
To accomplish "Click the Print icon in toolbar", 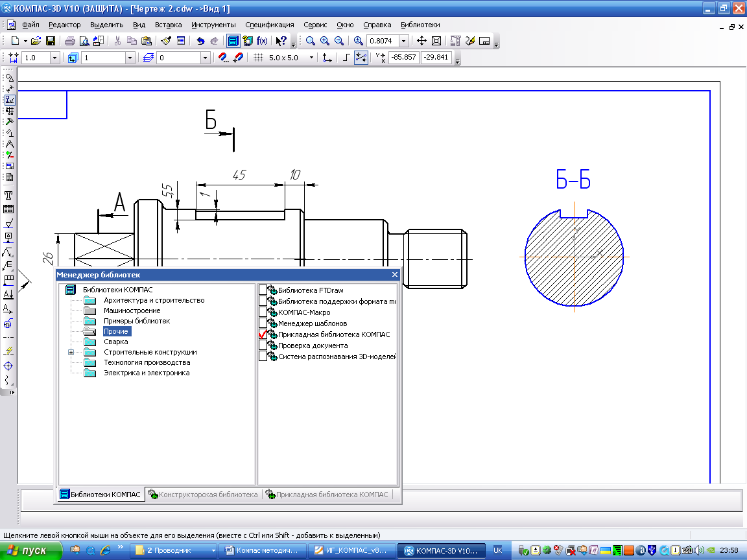I will pos(70,41).
